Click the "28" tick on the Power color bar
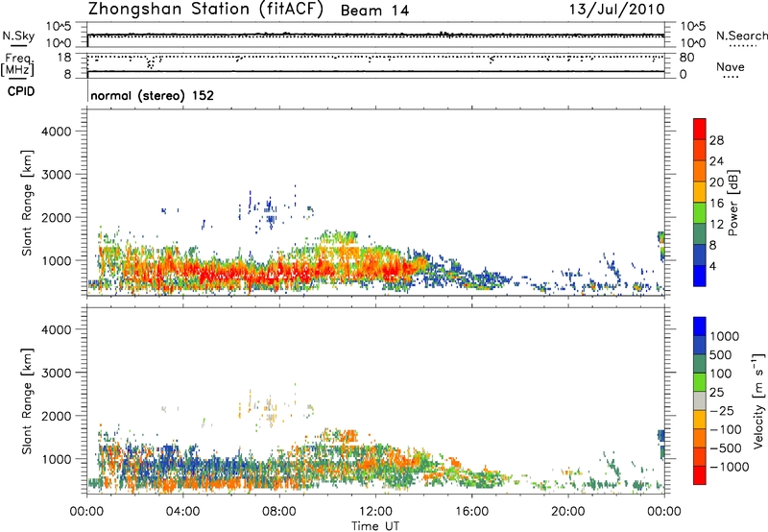768x532 pixels. [x=716, y=140]
